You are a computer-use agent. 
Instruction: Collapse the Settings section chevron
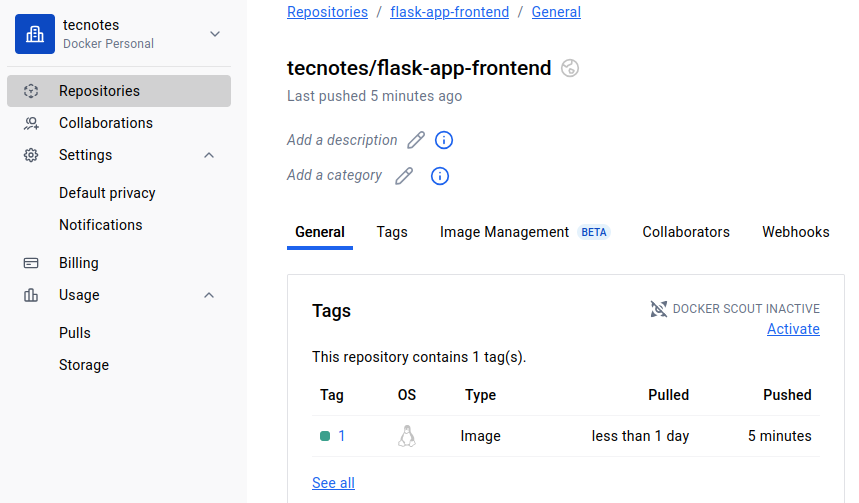pyautogui.click(x=209, y=156)
